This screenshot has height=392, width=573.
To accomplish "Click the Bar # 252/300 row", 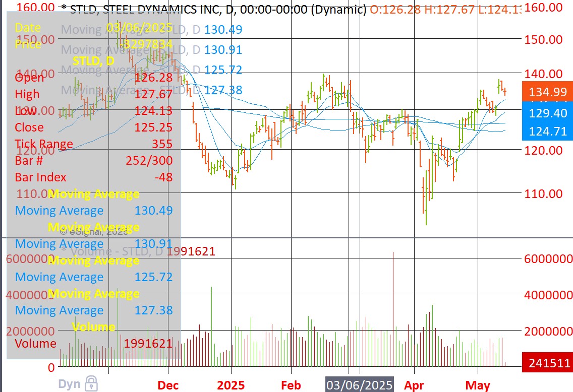I will tap(93, 161).
